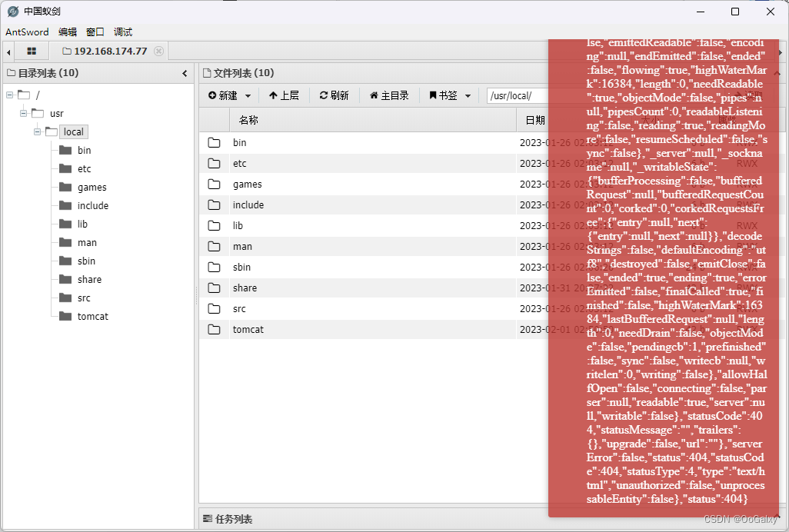The width and height of the screenshot is (789, 532).
Task: Click the folder icon of the tomcat row
Action: [x=214, y=329]
